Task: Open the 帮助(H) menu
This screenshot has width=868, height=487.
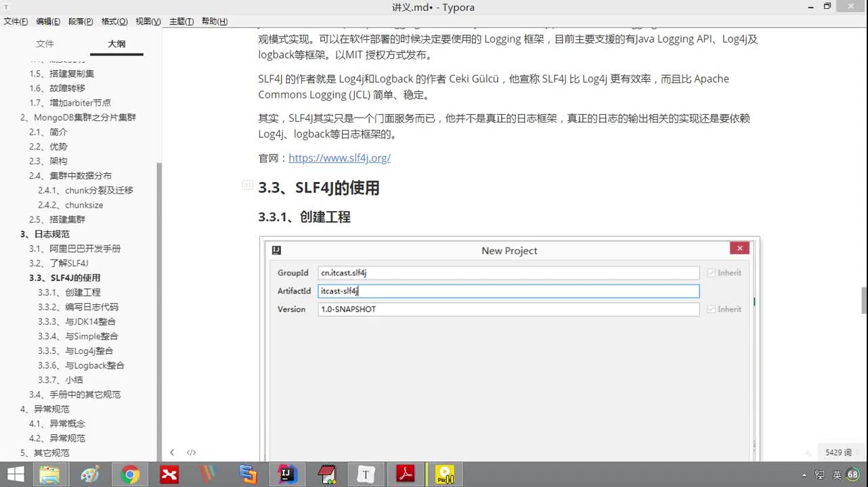Action: pyautogui.click(x=215, y=22)
